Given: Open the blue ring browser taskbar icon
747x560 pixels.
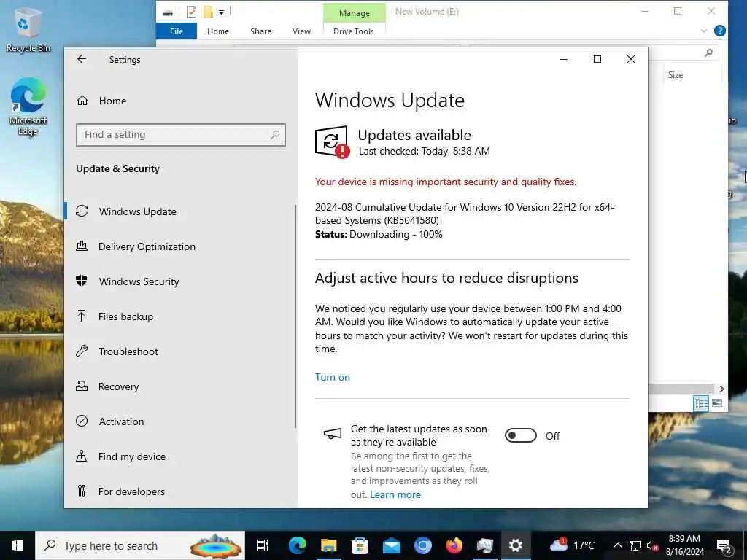Looking at the screenshot, I should pos(422,545).
